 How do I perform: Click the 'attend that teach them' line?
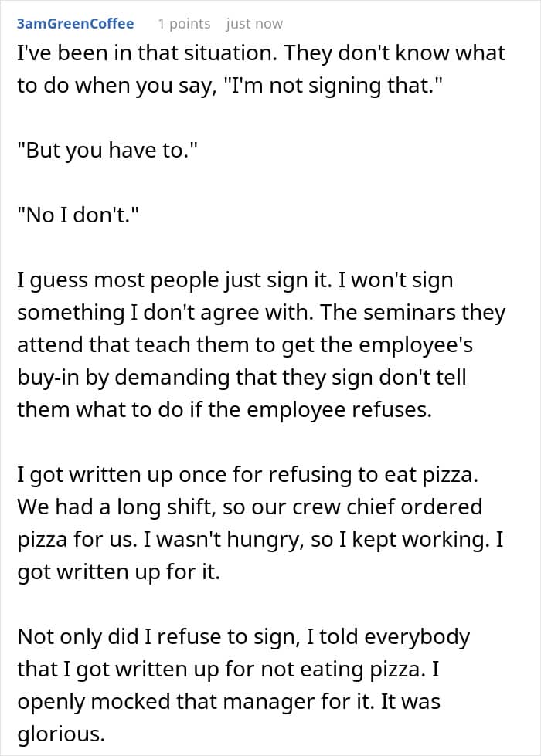point(245,344)
